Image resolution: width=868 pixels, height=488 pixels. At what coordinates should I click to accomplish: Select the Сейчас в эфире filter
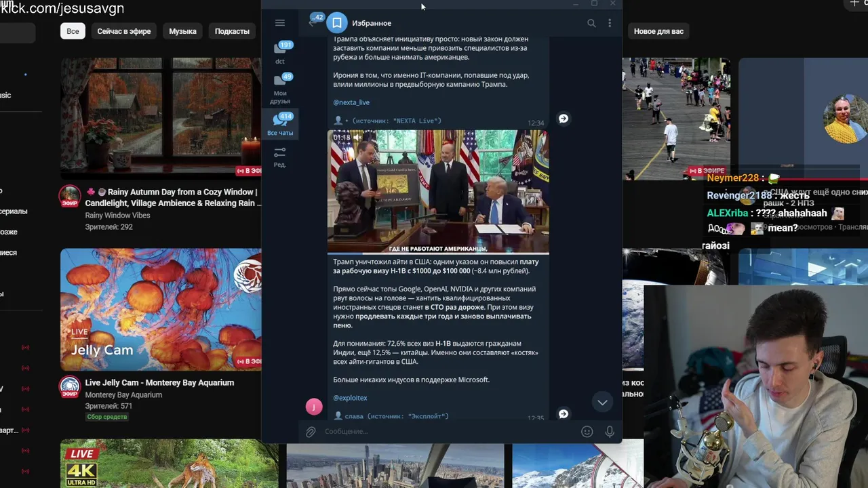[124, 31]
